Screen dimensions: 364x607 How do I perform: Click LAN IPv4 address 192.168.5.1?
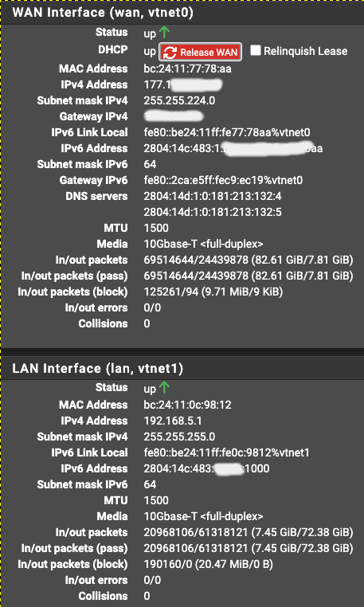pyautogui.click(x=173, y=421)
